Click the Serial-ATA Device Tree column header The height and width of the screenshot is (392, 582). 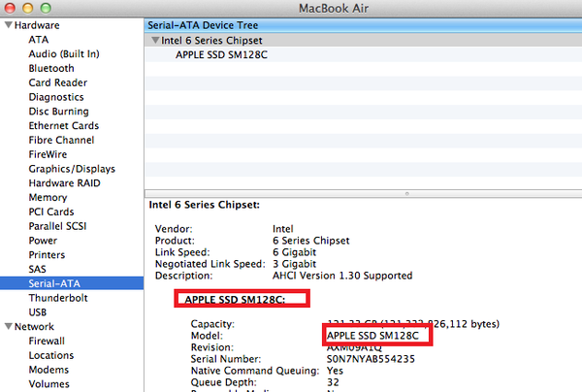(363, 25)
